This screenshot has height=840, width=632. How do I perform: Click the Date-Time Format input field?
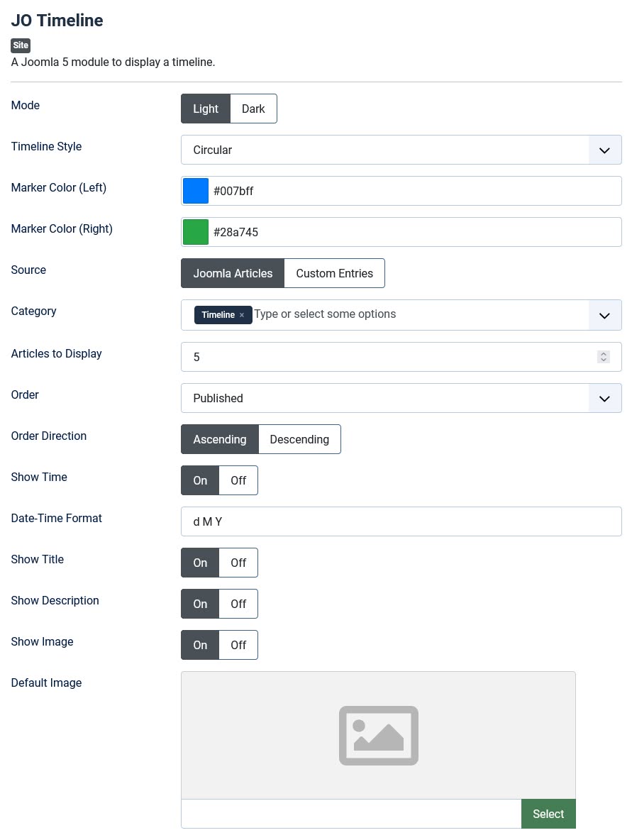click(401, 521)
